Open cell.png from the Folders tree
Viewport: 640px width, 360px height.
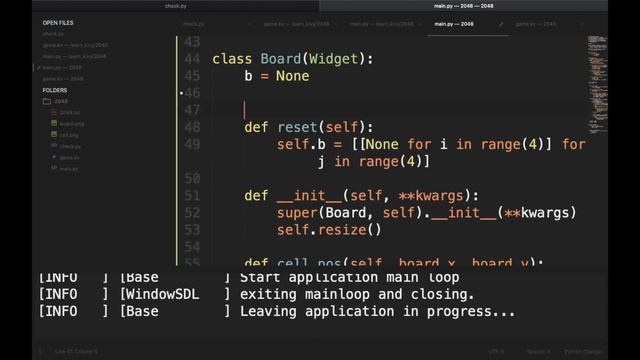click(69, 135)
